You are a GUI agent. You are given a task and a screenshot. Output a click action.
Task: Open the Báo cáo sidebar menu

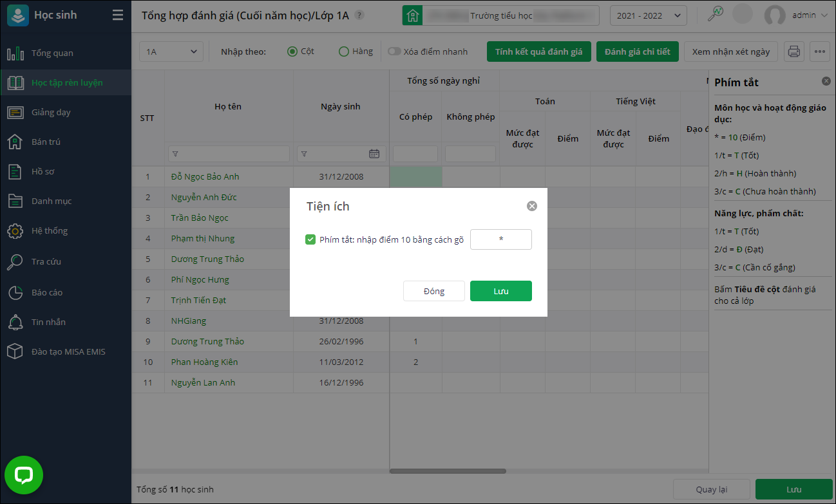pos(47,292)
